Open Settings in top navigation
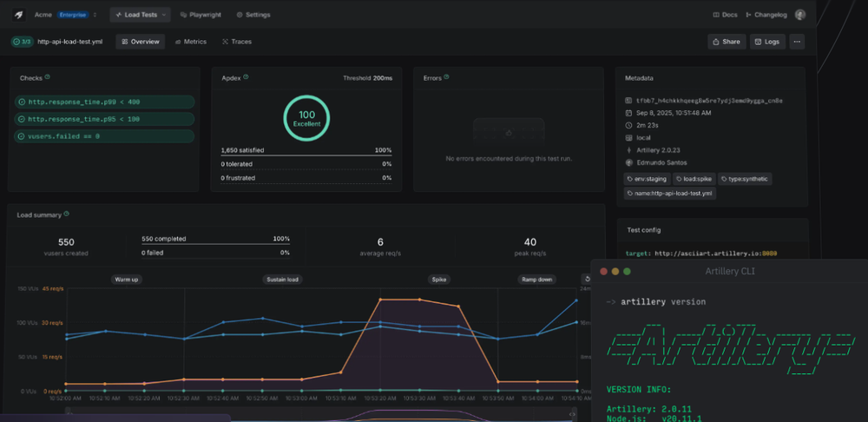Image resolution: width=868 pixels, height=422 pixels. [x=253, y=15]
